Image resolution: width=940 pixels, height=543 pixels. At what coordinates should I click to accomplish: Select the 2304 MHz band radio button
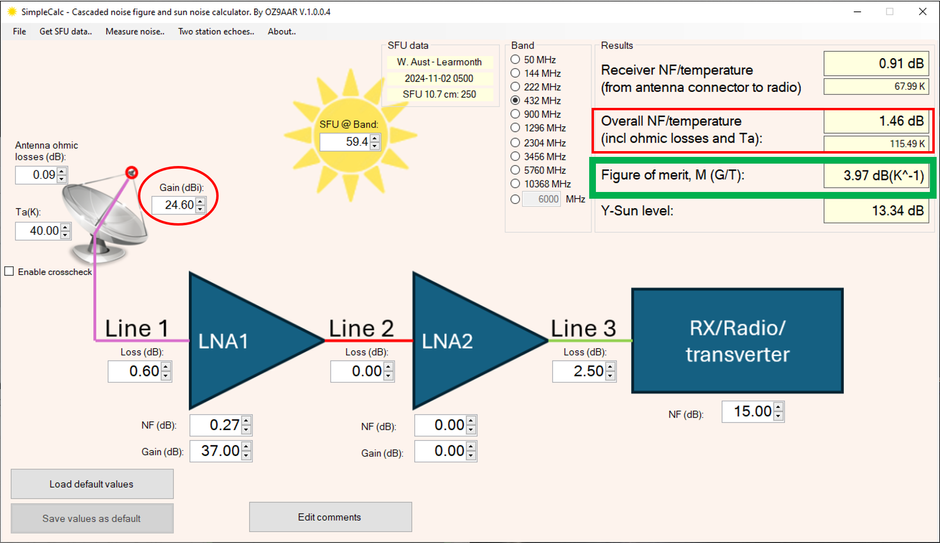515,143
